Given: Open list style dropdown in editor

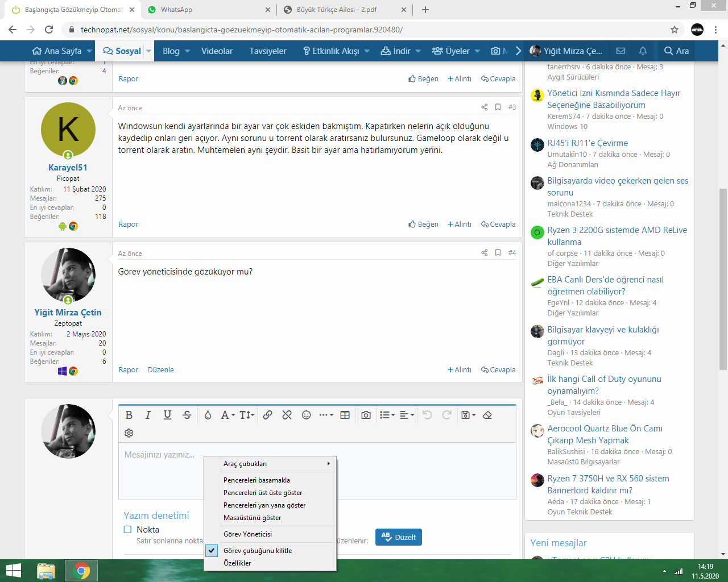Looking at the screenshot, I should (x=387, y=415).
